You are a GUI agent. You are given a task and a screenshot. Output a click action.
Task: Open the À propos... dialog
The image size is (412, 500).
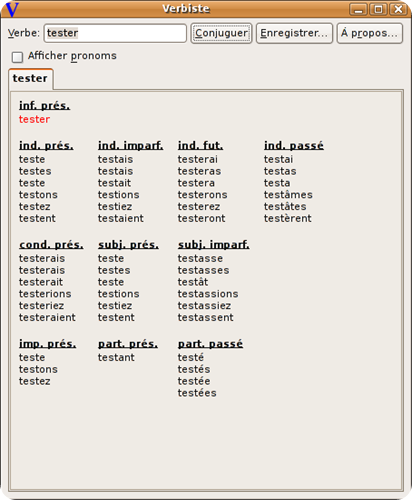(x=370, y=33)
